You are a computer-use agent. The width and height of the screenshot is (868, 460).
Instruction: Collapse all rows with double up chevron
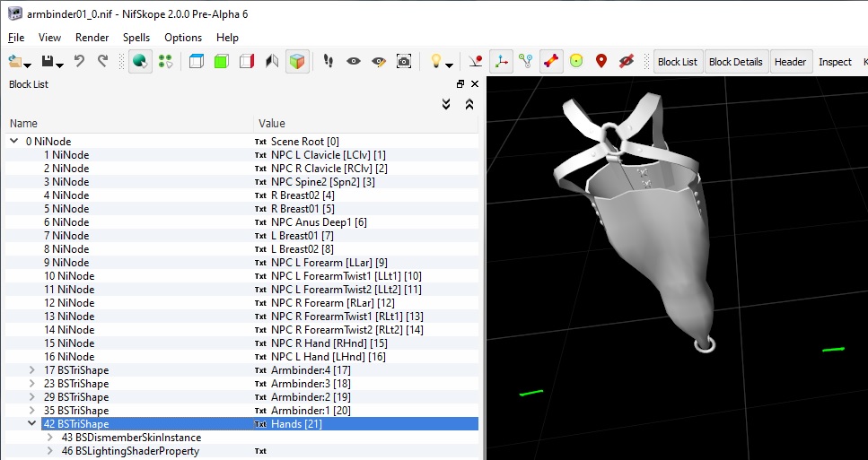click(469, 105)
